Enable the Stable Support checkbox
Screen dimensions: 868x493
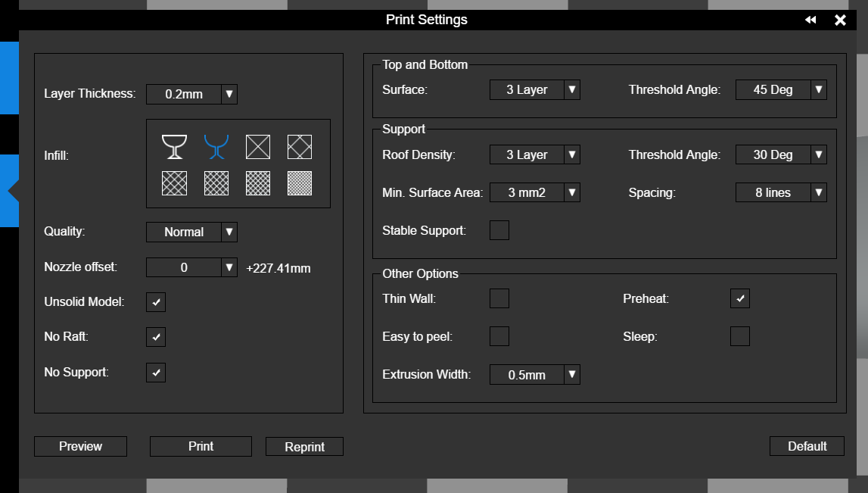click(499, 230)
